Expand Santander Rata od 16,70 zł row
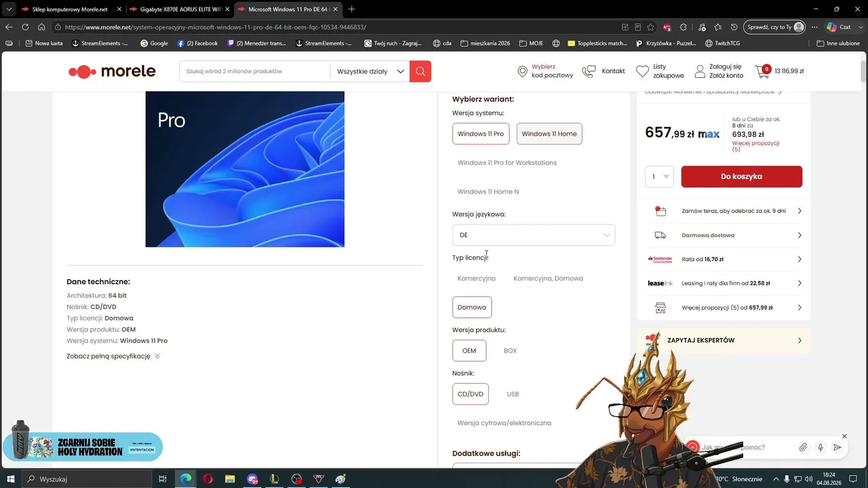 coord(724,259)
